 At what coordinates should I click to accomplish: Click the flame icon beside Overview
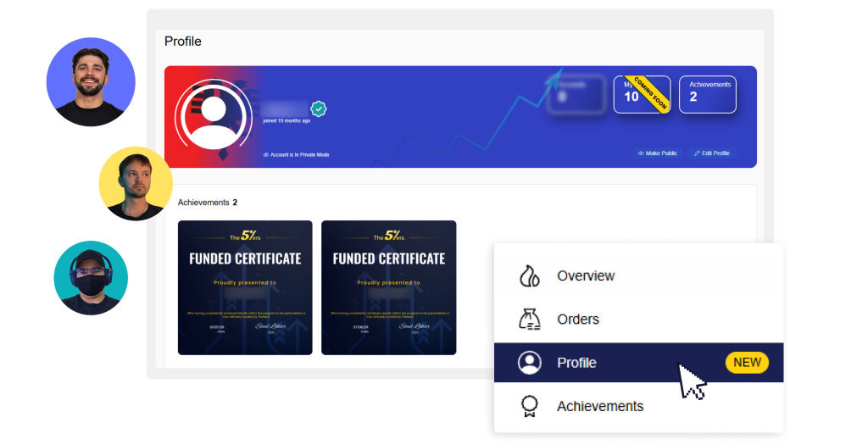click(530, 276)
